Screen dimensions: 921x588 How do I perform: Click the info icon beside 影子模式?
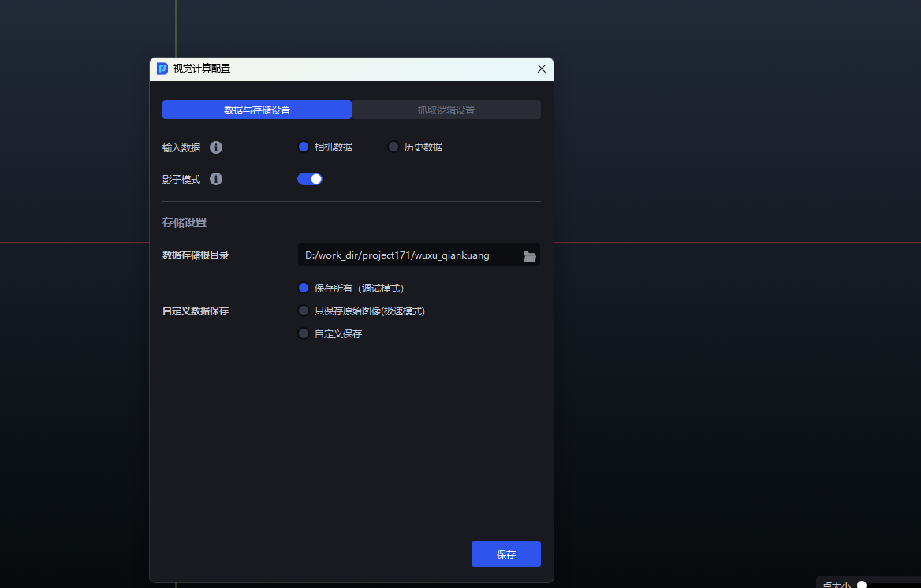point(216,179)
